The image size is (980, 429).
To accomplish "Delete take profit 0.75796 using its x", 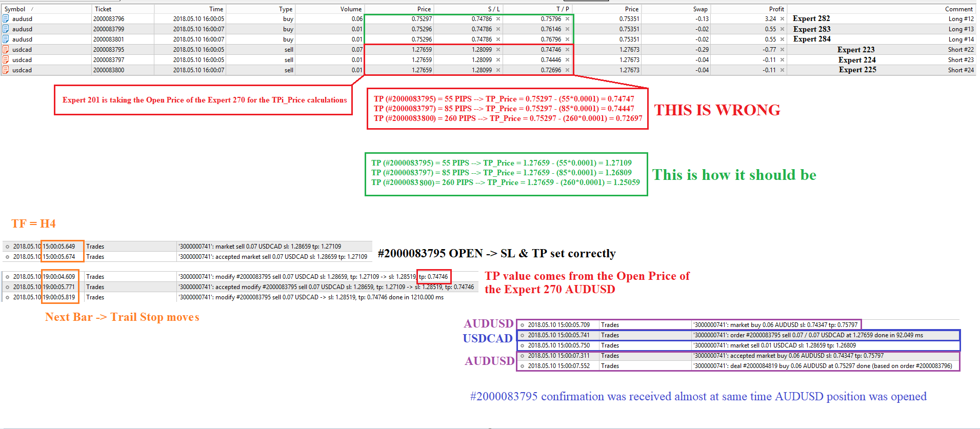I will pyautogui.click(x=567, y=19).
